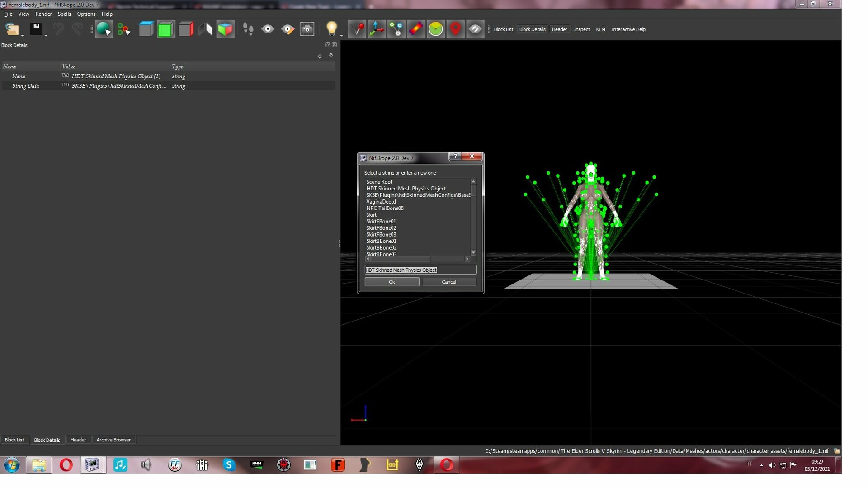Image resolution: width=868 pixels, height=488 pixels.
Task: Click the Save floppy disk icon
Action: coord(36,29)
